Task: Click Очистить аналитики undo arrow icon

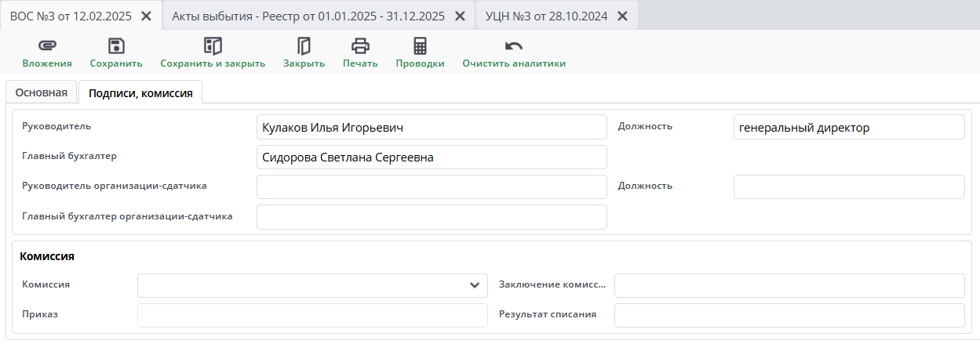Action: [514, 45]
